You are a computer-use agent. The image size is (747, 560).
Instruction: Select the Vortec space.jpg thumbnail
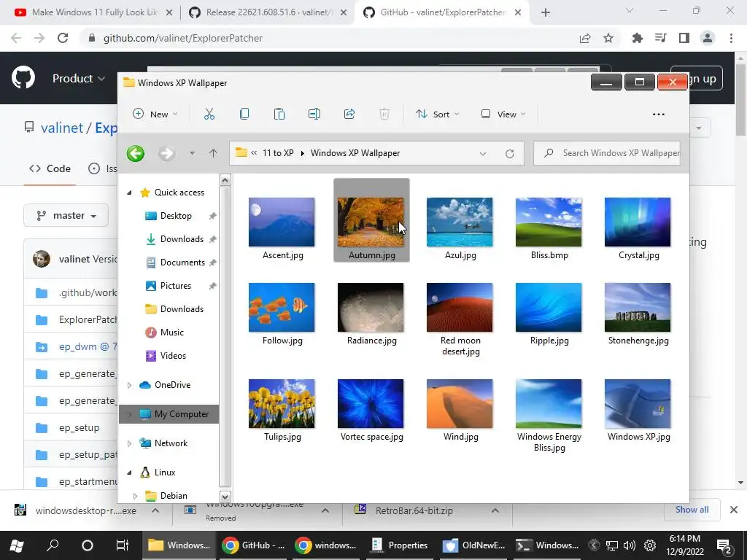[x=371, y=403]
